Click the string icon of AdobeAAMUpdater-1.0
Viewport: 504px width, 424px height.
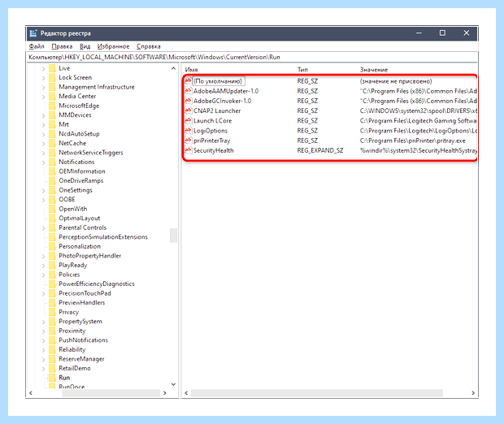(189, 91)
